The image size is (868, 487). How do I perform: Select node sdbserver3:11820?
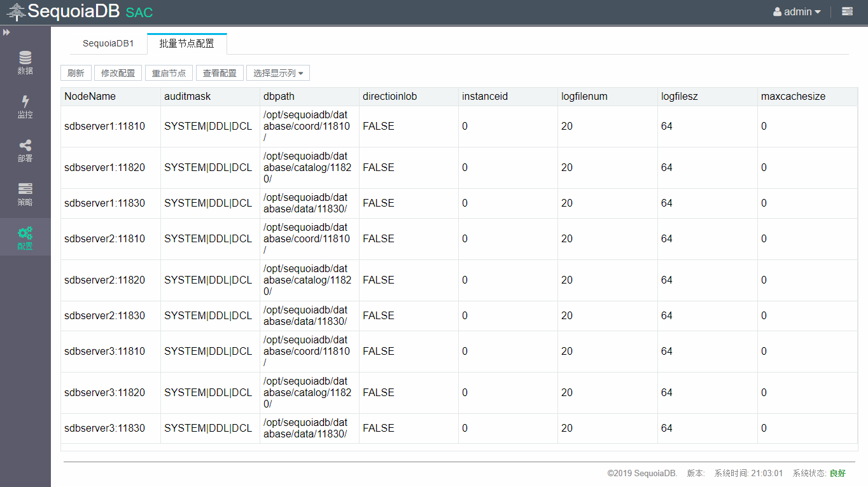point(104,393)
